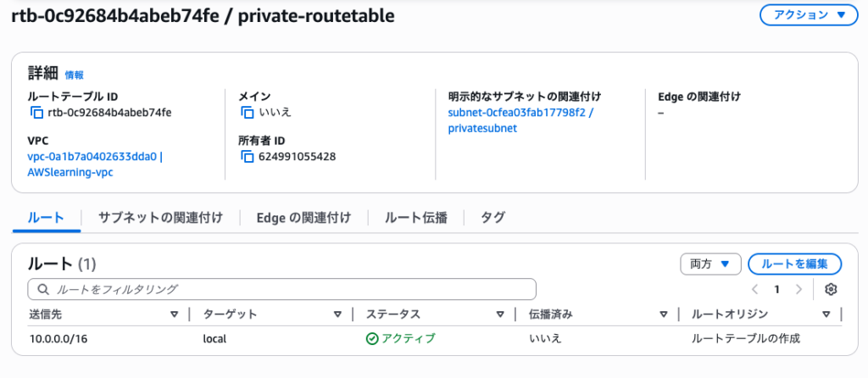This screenshot has width=868, height=378.
Task: Expand the 両方 filter dropdown
Action: tap(710, 264)
